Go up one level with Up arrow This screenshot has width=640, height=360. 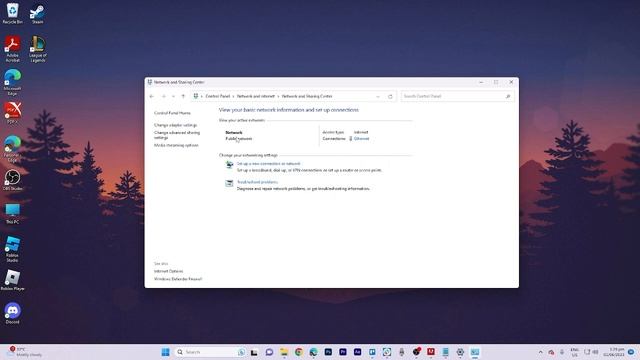(183, 96)
